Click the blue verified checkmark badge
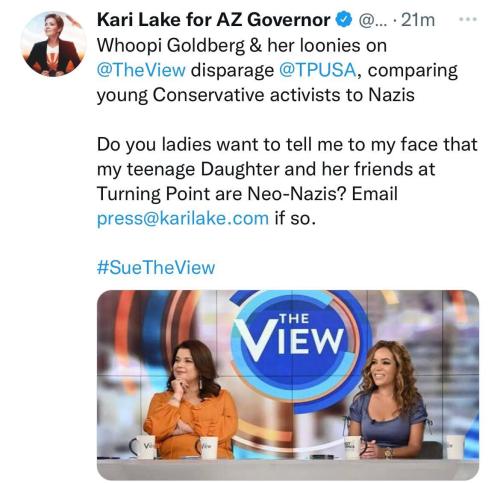The width and height of the screenshot is (500, 483). pyautogui.click(x=343, y=20)
